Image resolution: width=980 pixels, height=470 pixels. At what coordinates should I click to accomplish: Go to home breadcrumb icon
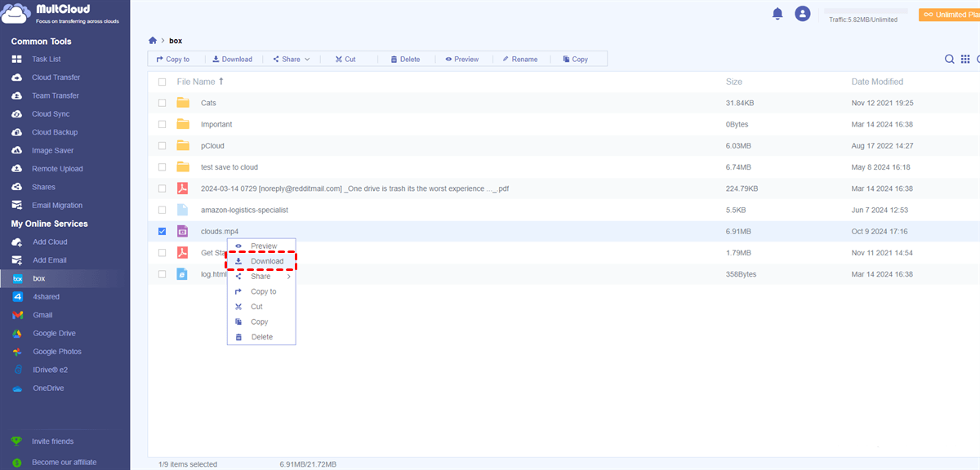153,40
